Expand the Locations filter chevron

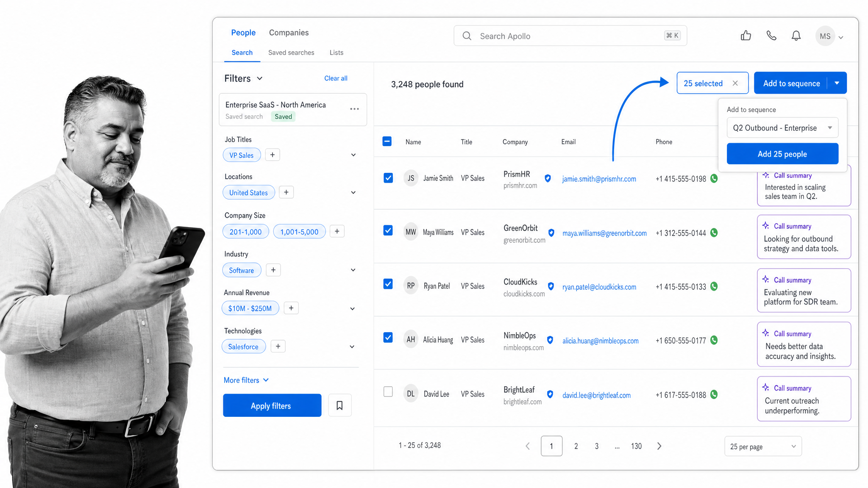click(353, 193)
